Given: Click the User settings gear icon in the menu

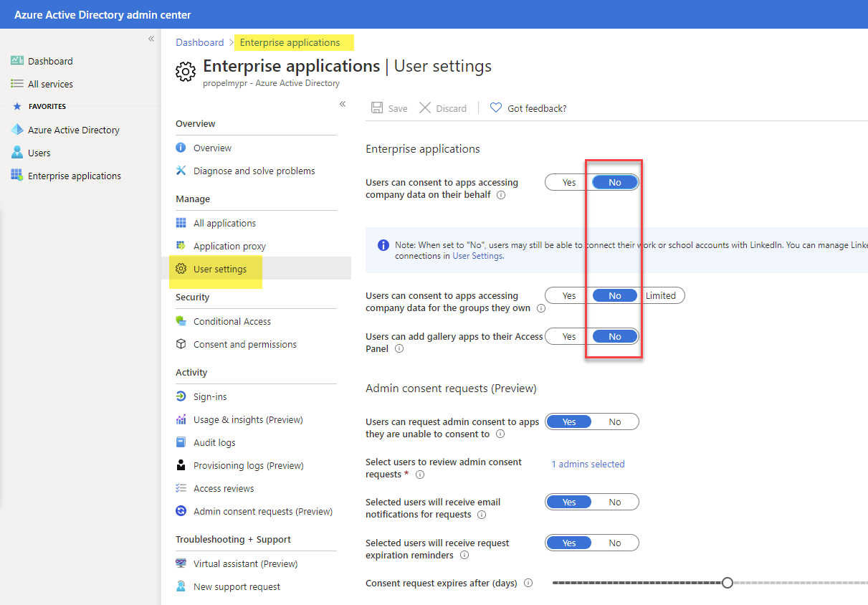Looking at the screenshot, I should (181, 269).
